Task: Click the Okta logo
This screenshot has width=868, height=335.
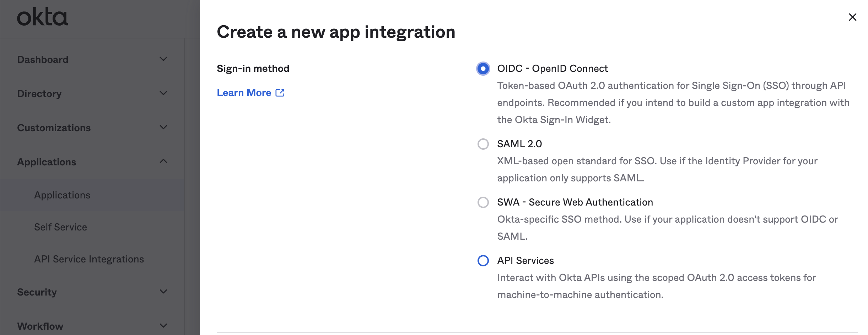Action: tap(42, 17)
